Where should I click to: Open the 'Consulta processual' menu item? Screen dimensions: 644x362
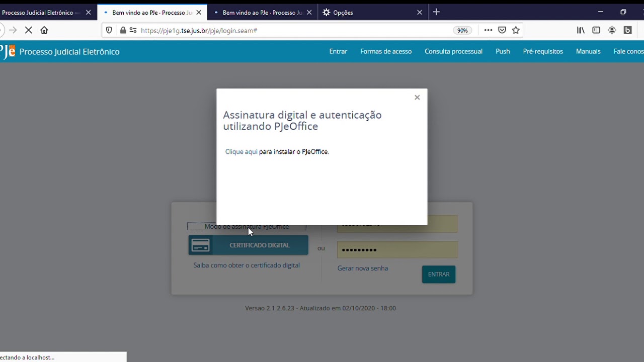[x=453, y=51]
